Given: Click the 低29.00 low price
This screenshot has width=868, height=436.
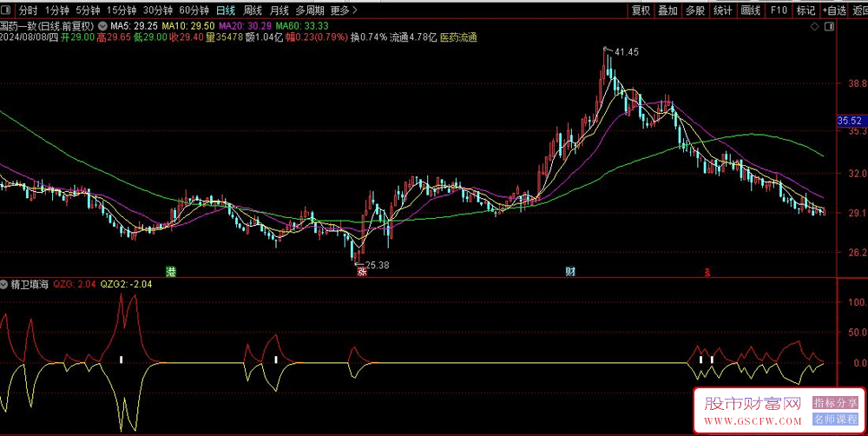Looking at the screenshot, I should pyautogui.click(x=150, y=37).
